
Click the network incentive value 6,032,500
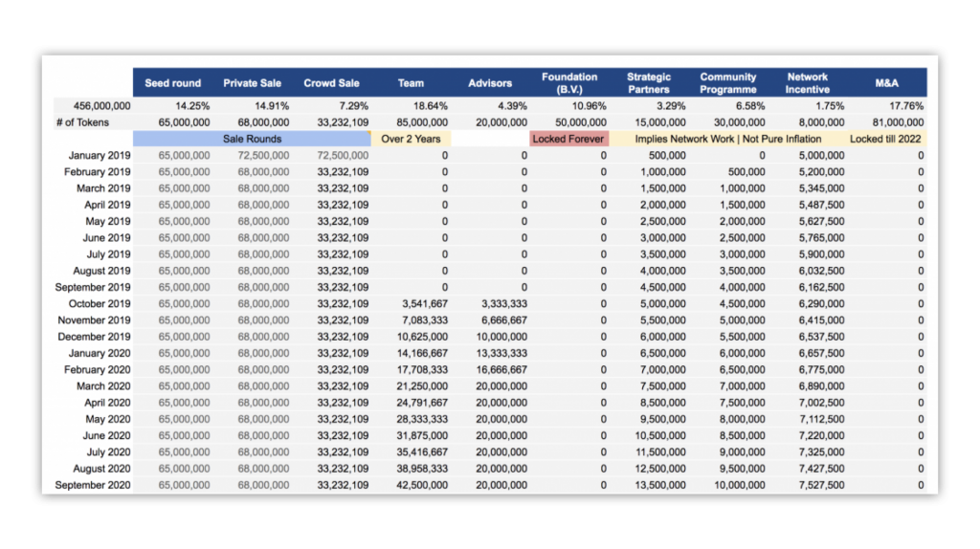pyautogui.click(x=821, y=271)
